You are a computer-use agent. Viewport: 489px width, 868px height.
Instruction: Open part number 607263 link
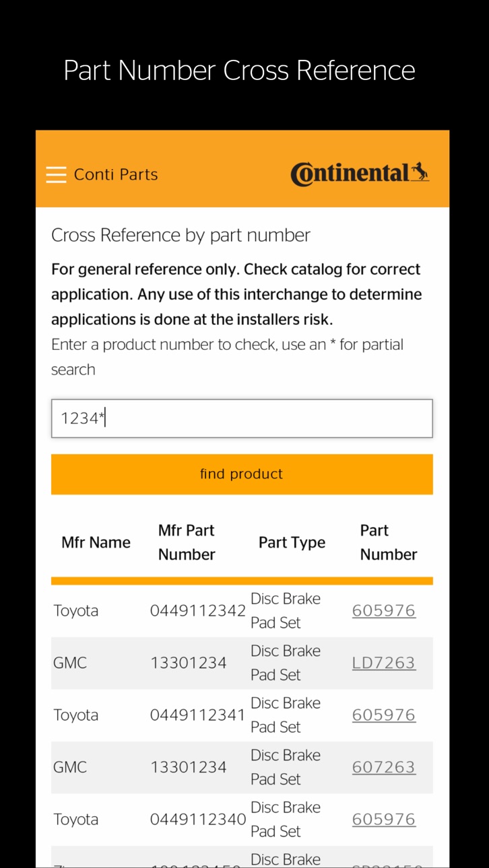tap(384, 767)
